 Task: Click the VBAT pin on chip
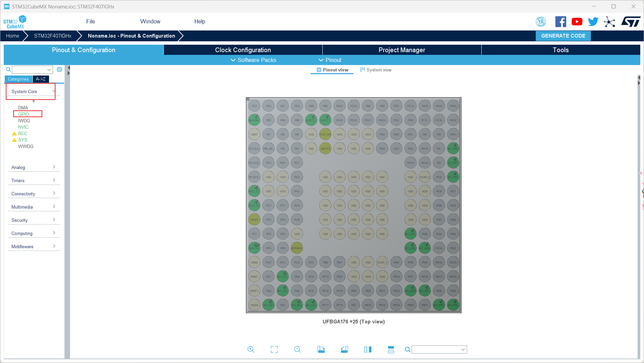pyautogui.click(x=254, y=134)
